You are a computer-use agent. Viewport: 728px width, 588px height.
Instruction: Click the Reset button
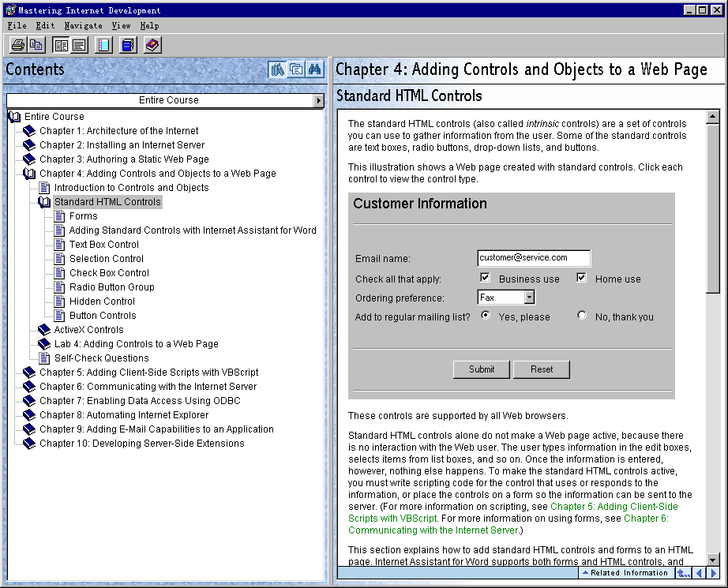pyautogui.click(x=542, y=369)
